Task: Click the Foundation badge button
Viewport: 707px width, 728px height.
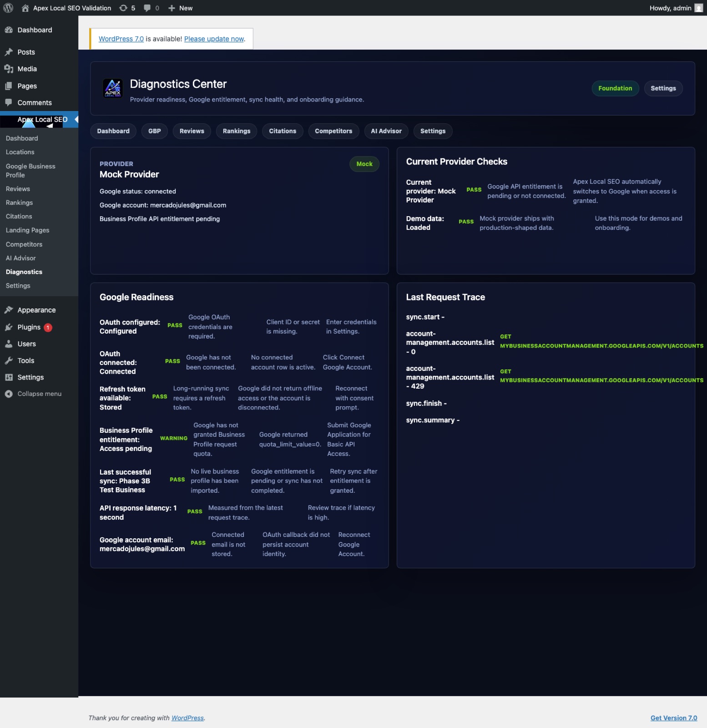Action: (x=615, y=88)
